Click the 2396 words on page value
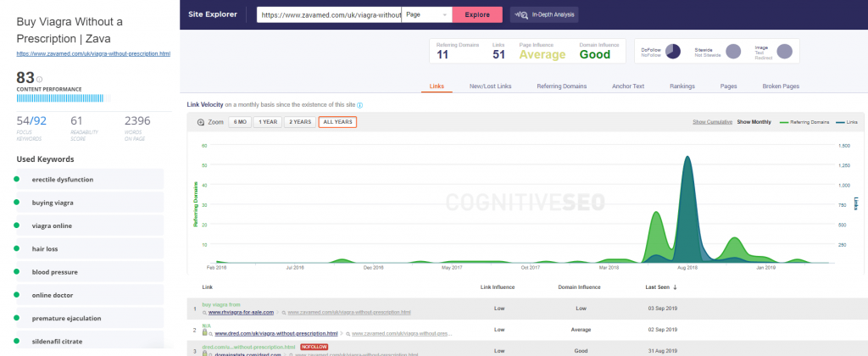The width and height of the screenshot is (868, 356). [137, 120]
